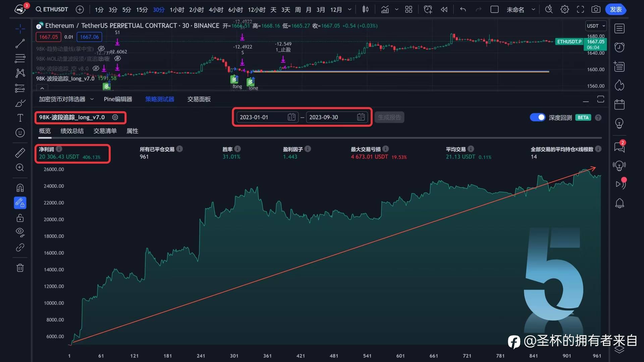Show the hidden 98K-波段追踪_空 v8.0 indicator
This screenshot has height=362, width=644.
(x=96, y=69)
